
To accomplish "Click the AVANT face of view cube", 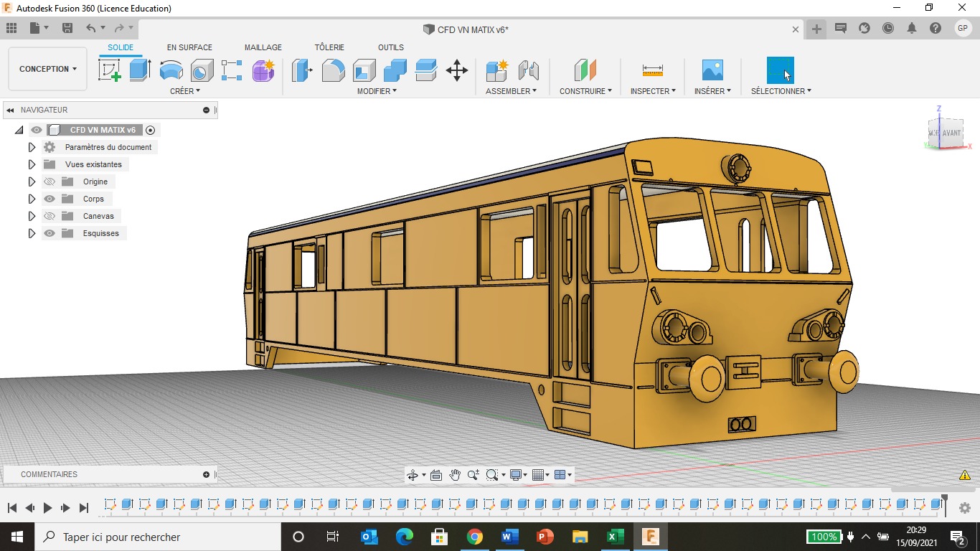I will tap(951, 133).
